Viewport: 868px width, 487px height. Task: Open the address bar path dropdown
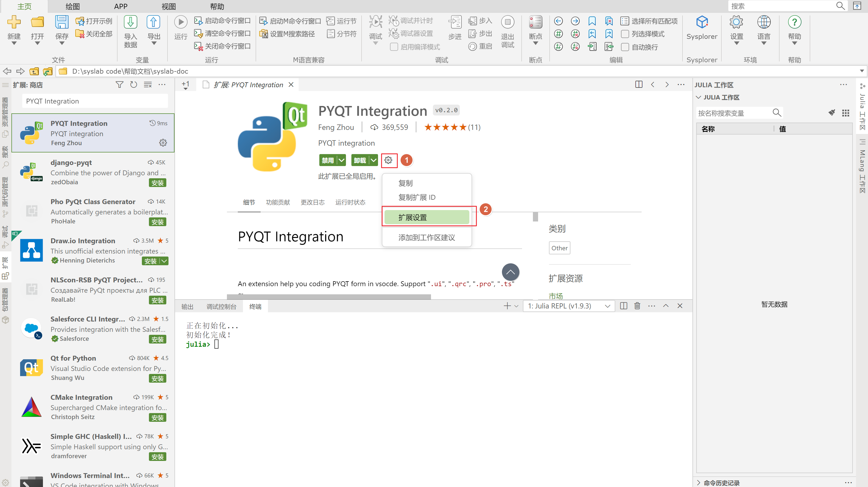861,71
